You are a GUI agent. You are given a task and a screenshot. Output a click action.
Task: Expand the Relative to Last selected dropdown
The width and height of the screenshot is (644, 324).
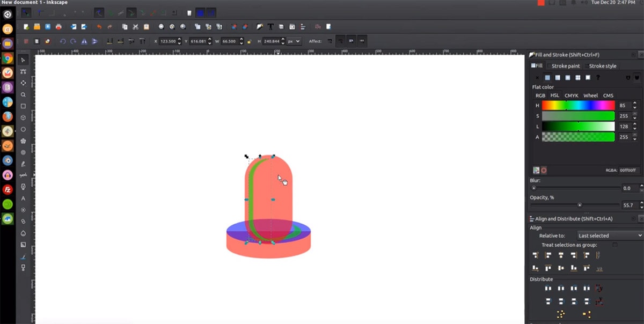(x=609, y=235)
